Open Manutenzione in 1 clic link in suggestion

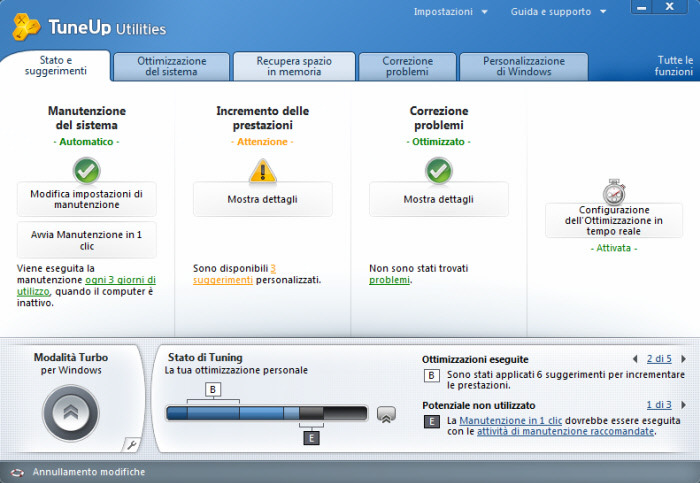click(511, 421)
